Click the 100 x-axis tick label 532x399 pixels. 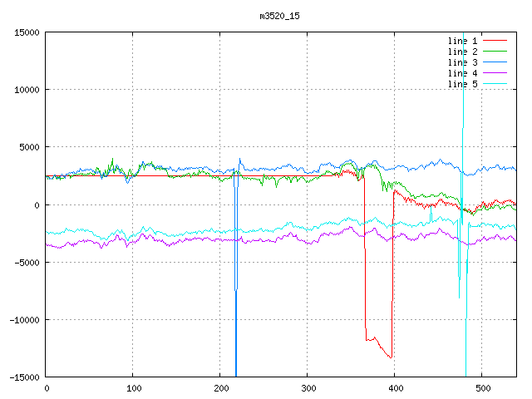133,388
